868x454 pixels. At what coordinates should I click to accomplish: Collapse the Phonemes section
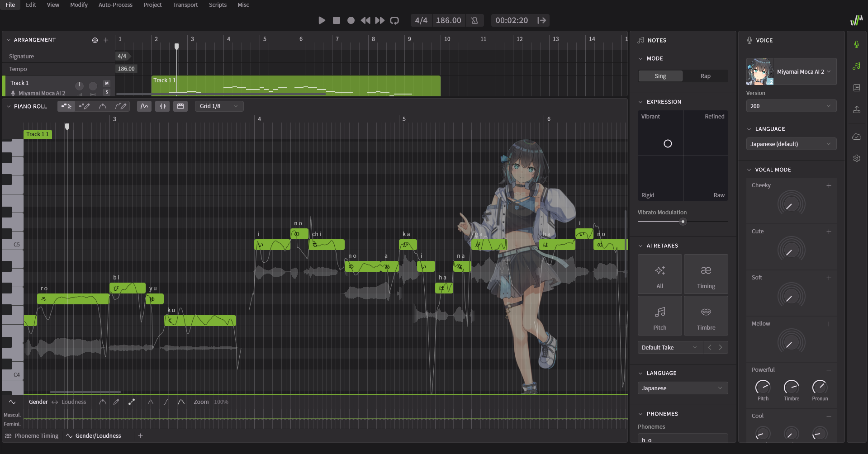pyautogui.click(x=640, y=414)
